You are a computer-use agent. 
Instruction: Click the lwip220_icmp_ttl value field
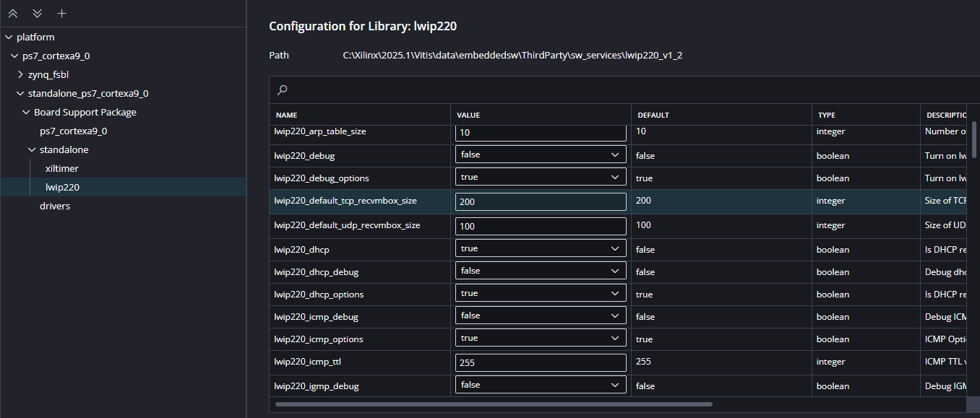[x=541, y=362]
